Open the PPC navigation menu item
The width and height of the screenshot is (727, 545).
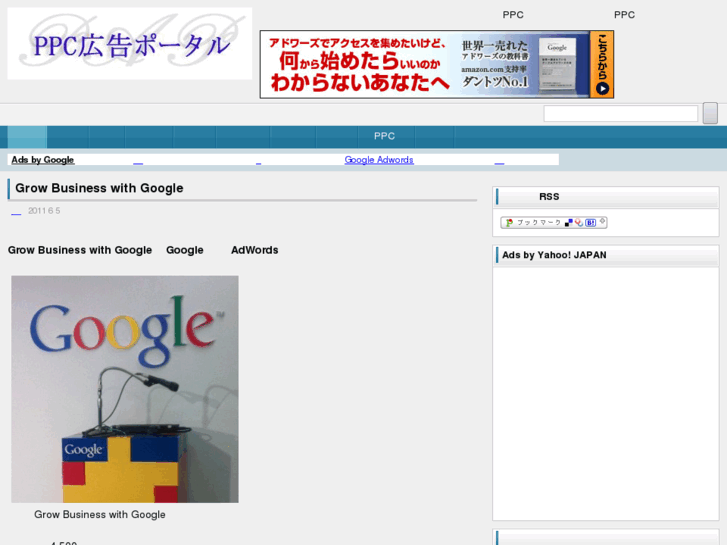point(384,136)
